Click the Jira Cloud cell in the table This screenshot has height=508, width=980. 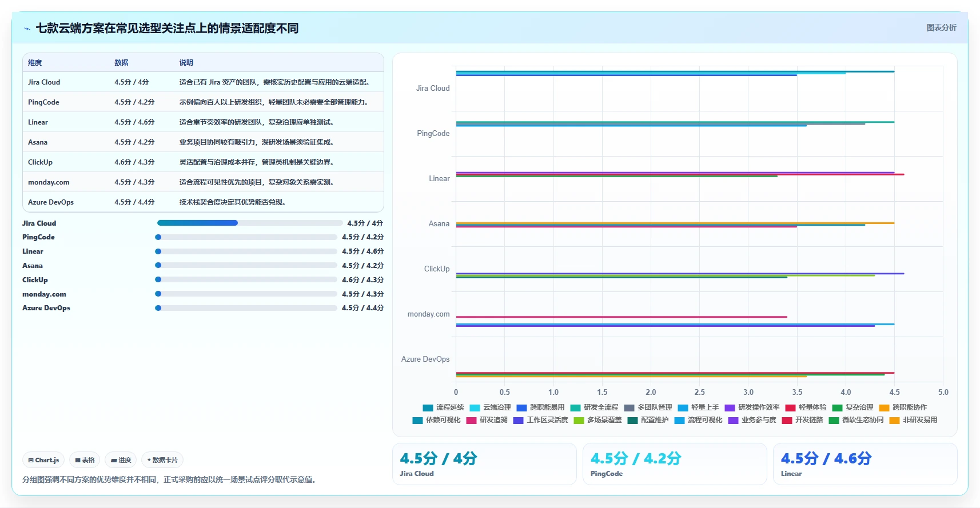(x=44, y=82)
